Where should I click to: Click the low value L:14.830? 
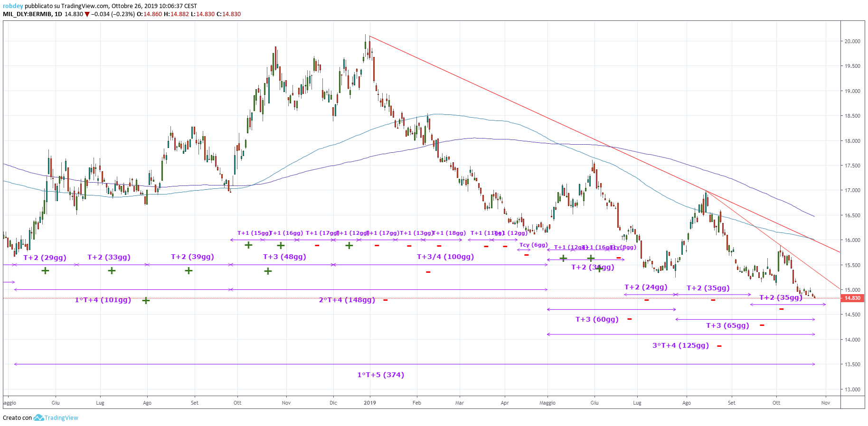click(202, 14)
